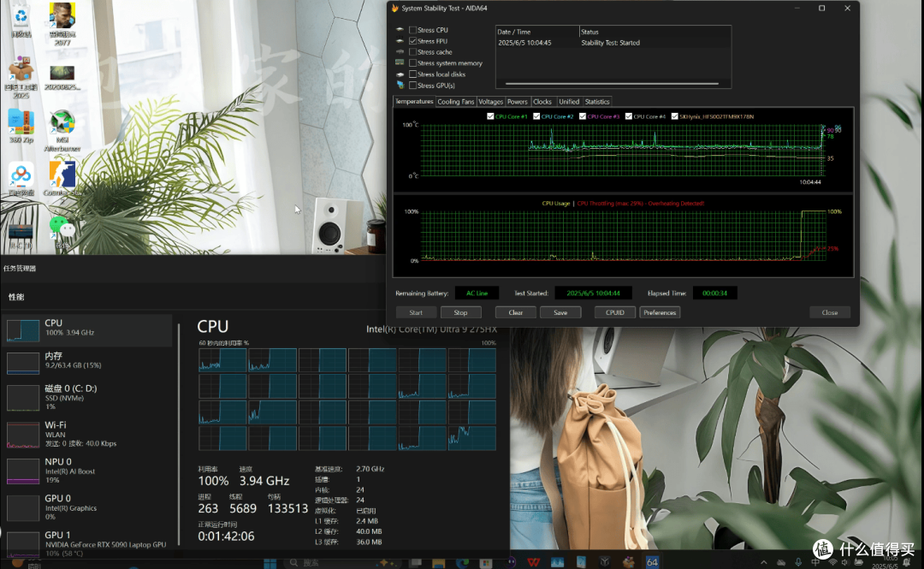Open the 20200825 image file thumbnail

(62, 78)
